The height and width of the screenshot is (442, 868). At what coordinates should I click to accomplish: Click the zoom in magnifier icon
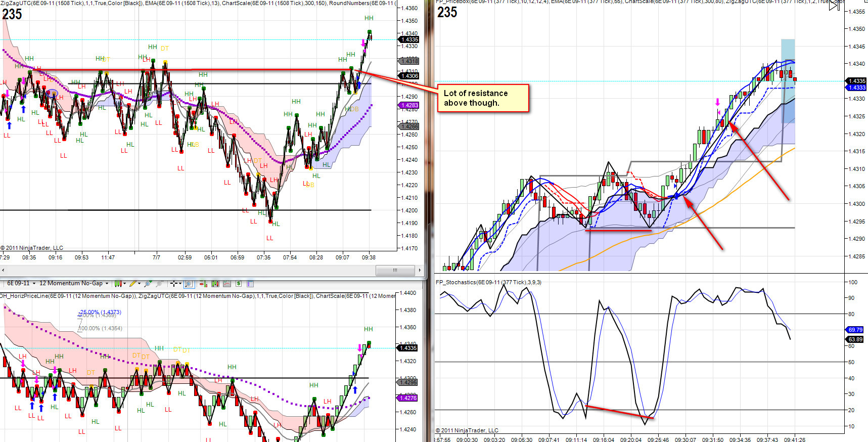click(148, 284)
